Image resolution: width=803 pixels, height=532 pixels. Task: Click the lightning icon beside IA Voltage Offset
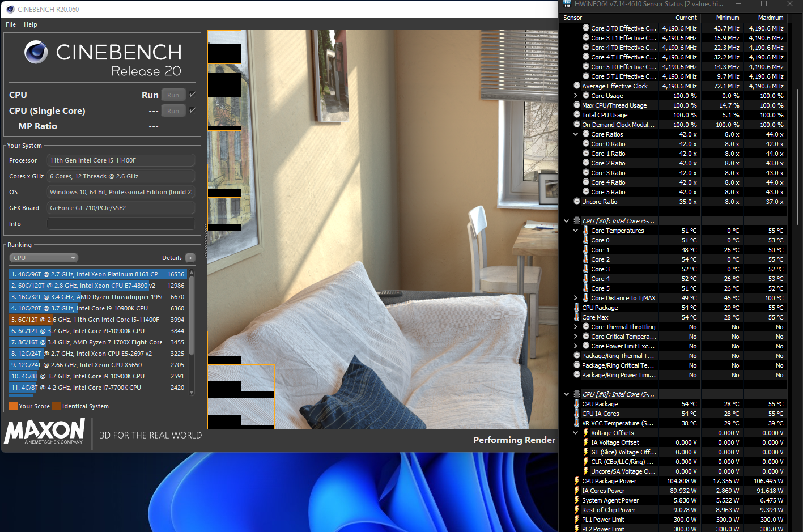click(586, 442)
